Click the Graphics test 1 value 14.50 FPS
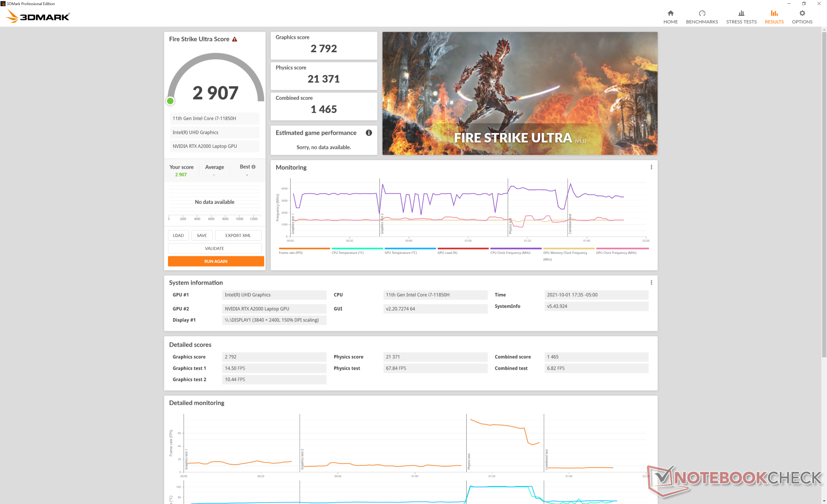Viewport: 827px width, 504px height. (x=274, y=369)
